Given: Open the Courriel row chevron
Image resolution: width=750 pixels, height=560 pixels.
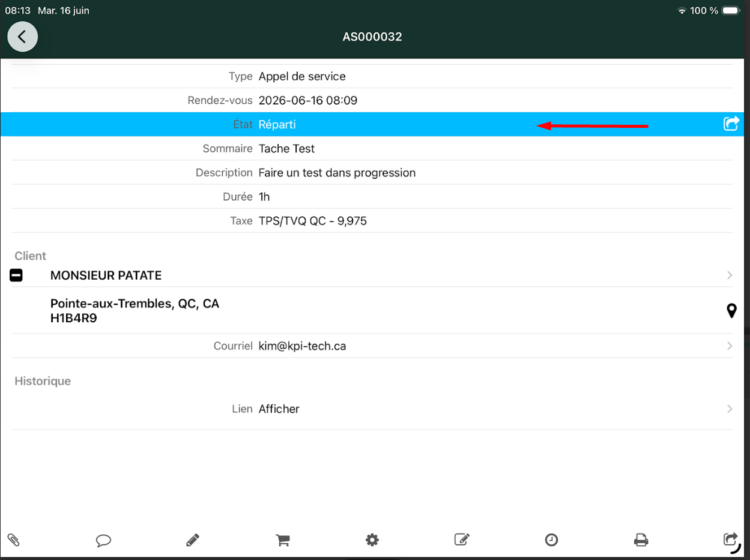Looking at the screenshot, I should point(730,346).
